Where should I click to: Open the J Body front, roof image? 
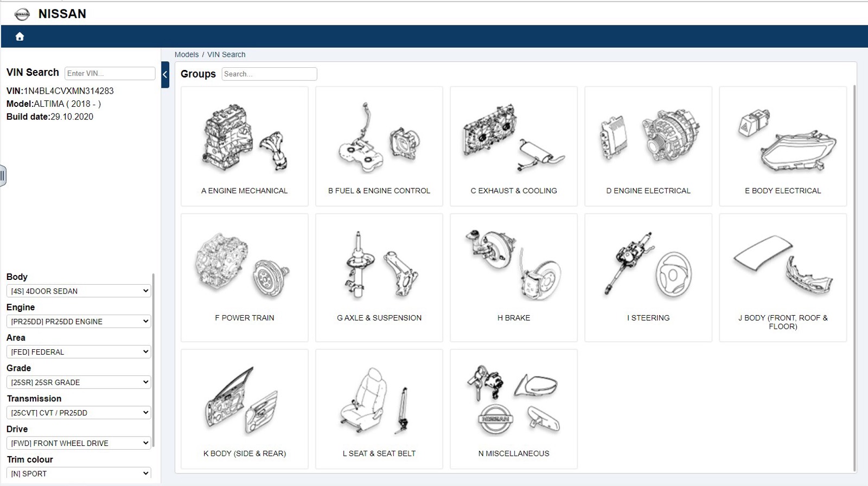pos(783,266)
